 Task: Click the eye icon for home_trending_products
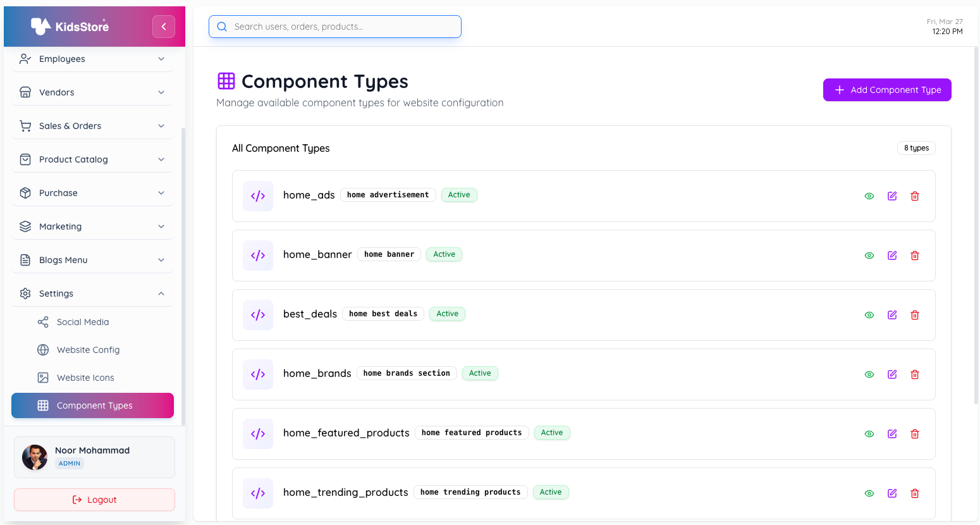pos(869,493)
